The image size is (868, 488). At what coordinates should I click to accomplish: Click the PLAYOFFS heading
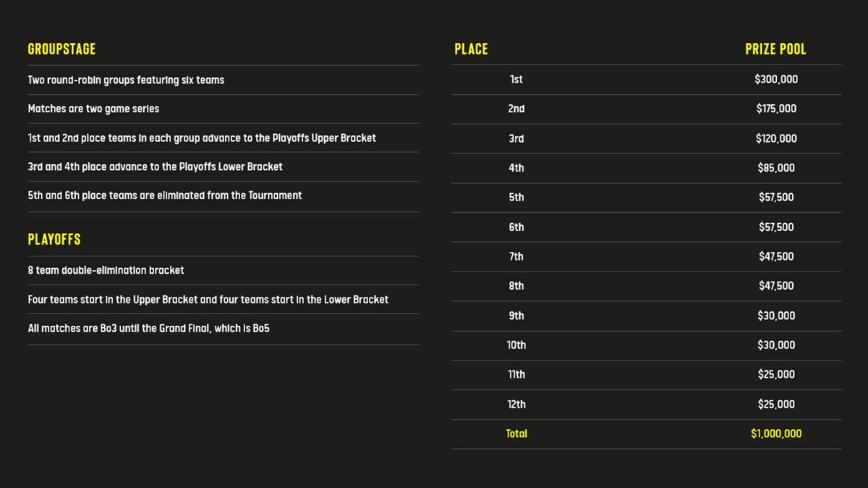coord(54,240)
